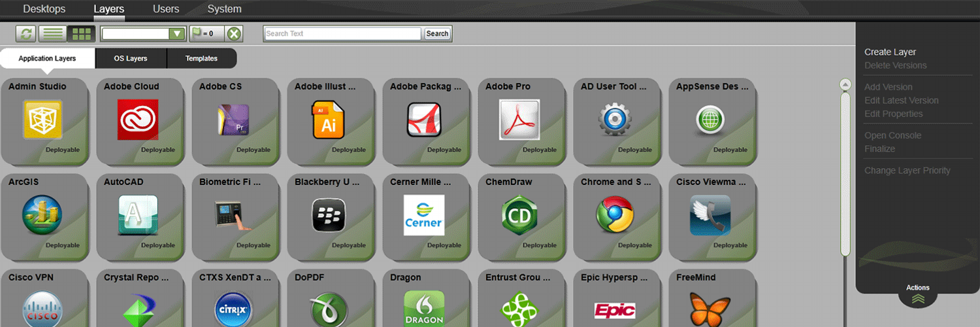Choose Add Version action
The height and width of the screenshot is (327, 980).
pyautogui.click(x=888, y=87)
